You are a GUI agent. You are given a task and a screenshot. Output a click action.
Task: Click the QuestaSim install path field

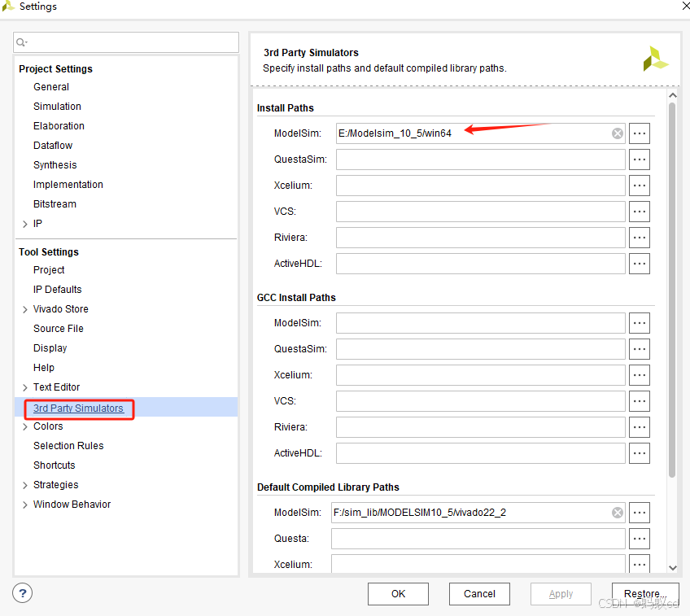pyautogui.click(x=481, y=159)
